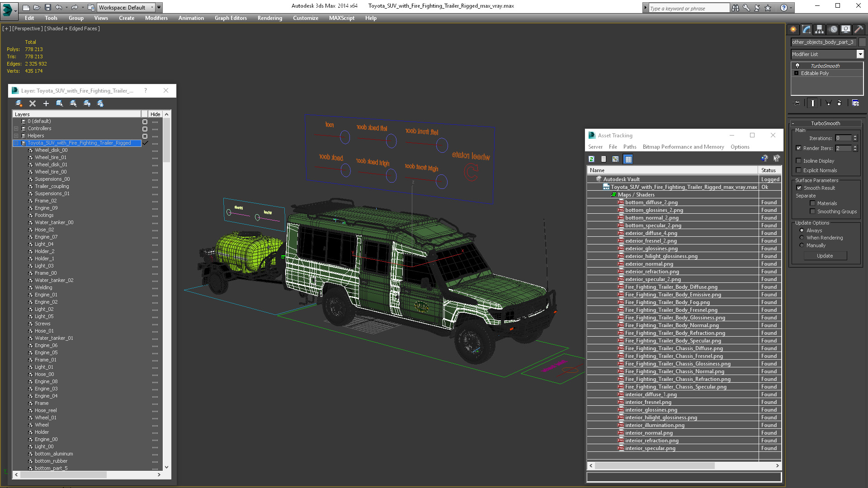This screenshot has height=488, width=868.
Task: Open the Graph Editors menu
Action: pyautogui.click(x=231, y=18)
